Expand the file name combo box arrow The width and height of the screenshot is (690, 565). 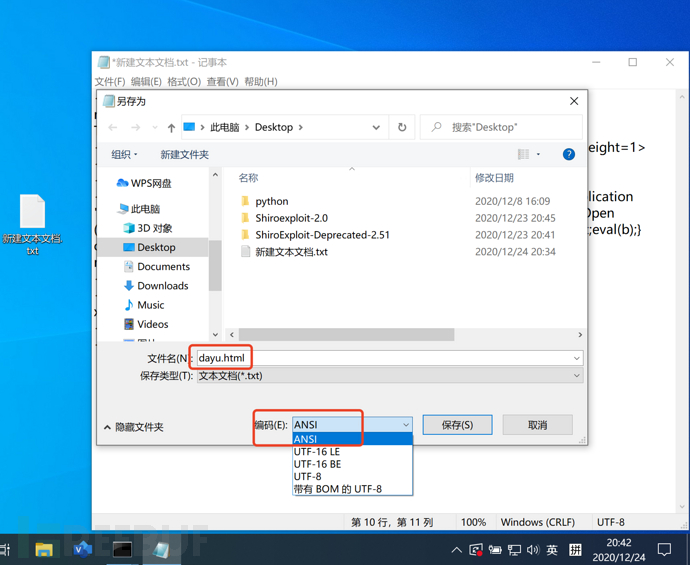(576, 358)
